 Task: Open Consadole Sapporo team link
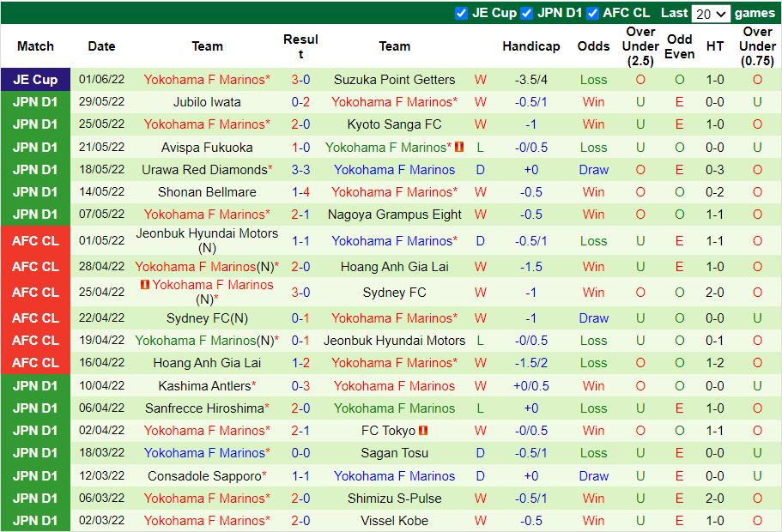(204, 475)
